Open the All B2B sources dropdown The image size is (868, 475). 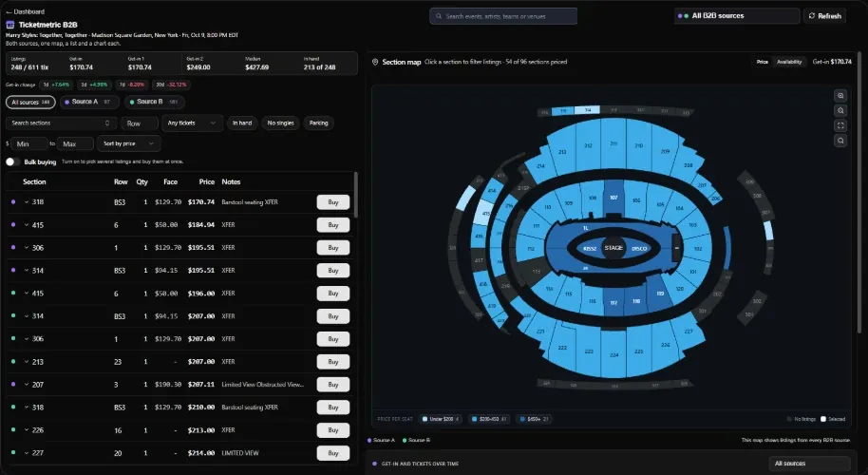737,16
